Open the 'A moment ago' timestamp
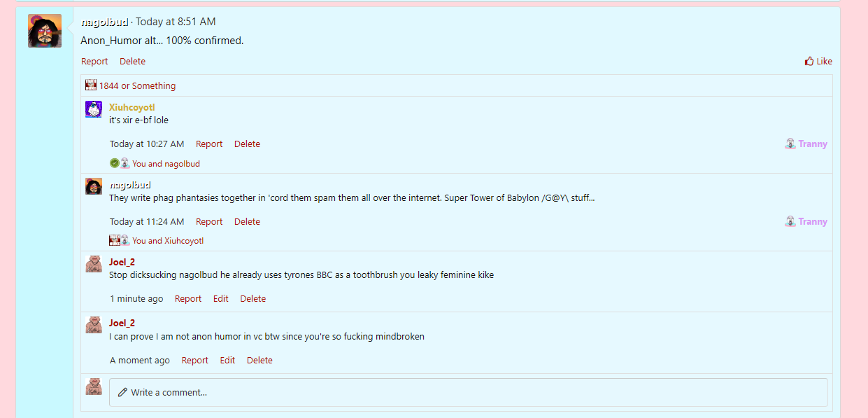Viewport: 868px width, 418px height. 140,360
